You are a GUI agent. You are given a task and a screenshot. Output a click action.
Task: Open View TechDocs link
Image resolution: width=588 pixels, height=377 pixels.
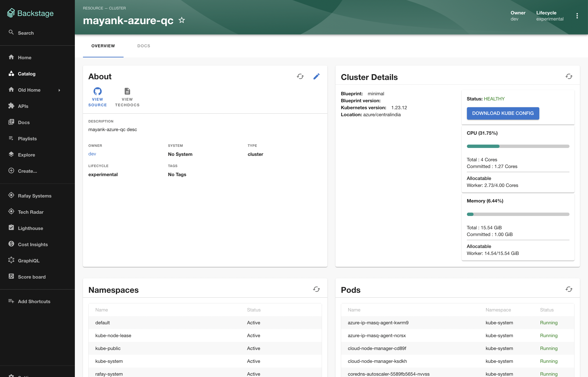127,97
